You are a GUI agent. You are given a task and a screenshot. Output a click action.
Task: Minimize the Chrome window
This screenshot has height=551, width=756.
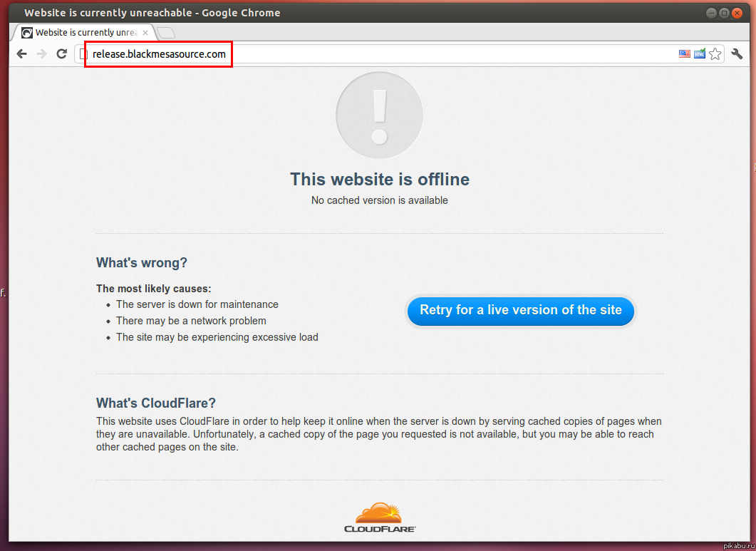pyautogui.click(x=711, y=13)
